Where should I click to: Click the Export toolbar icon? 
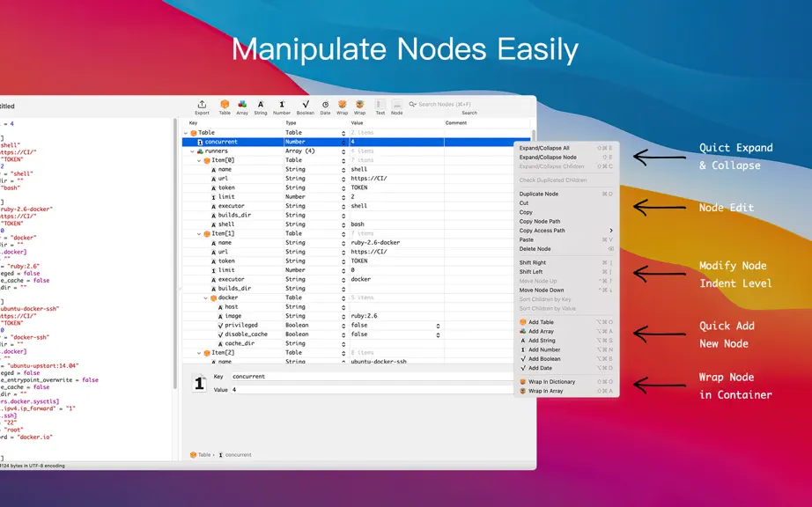[202, 107]
